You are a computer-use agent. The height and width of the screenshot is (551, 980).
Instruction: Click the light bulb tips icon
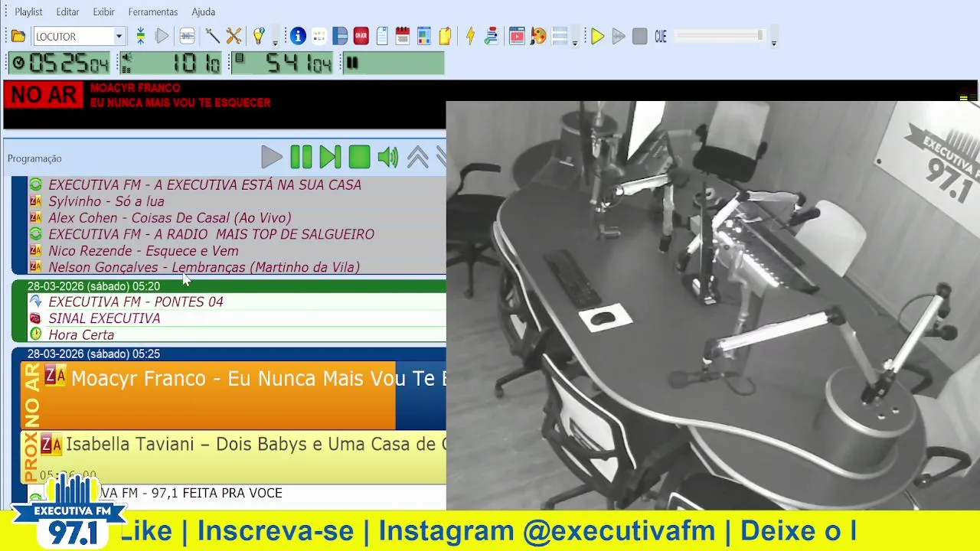(259, 36)
